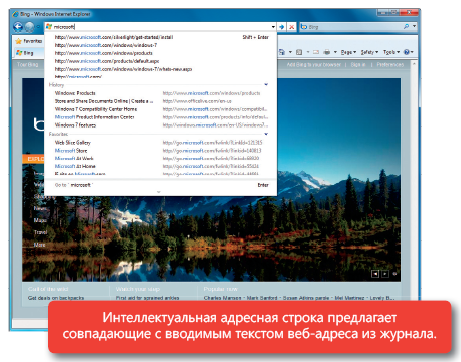Click the Forward navigation arrow button

30,27
